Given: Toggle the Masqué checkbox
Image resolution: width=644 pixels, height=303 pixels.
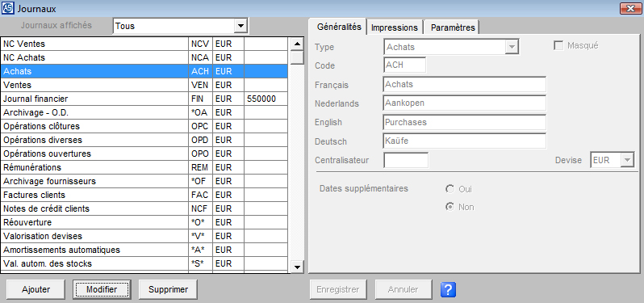Looking at the screenshot, I should (x=558, y=45).
